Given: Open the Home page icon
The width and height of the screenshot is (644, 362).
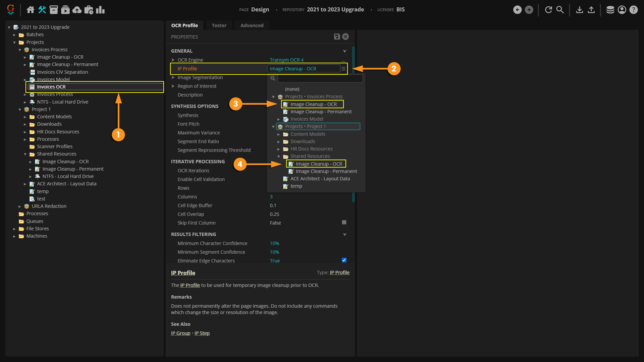Looking at the screenshot, I should click(31, 10).
